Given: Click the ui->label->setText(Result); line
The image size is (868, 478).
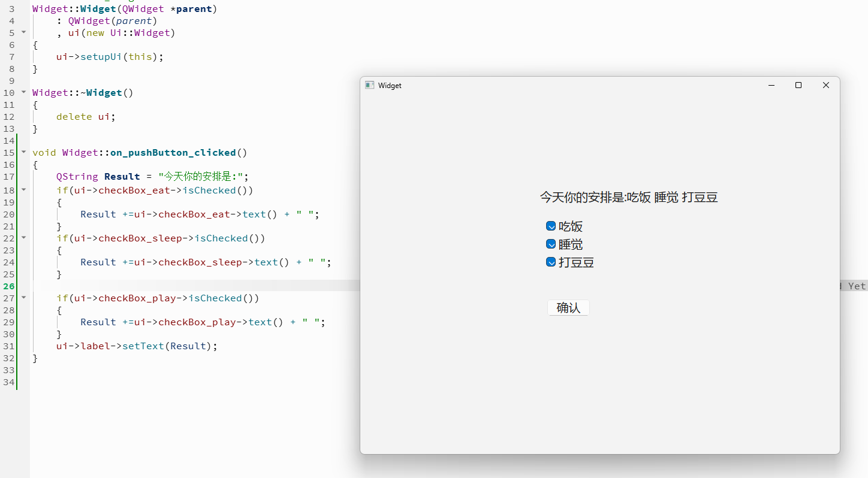Looking at the screenshot, I should 137,346.
